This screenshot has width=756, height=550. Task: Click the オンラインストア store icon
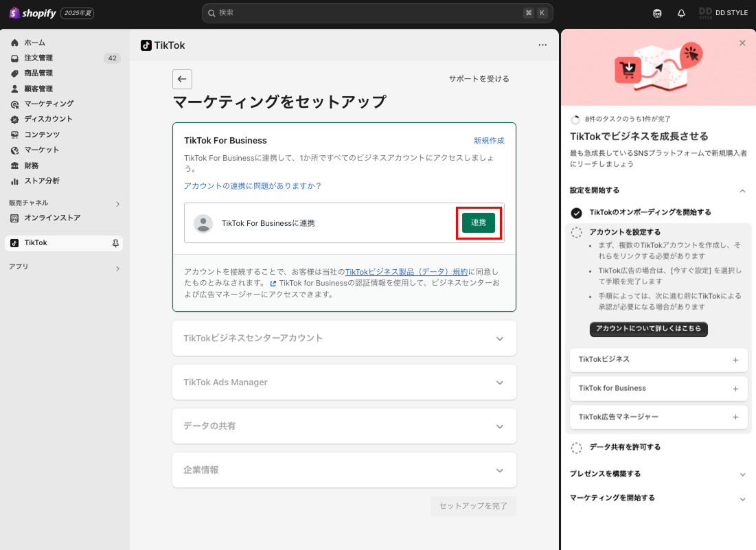click(14, 218)
